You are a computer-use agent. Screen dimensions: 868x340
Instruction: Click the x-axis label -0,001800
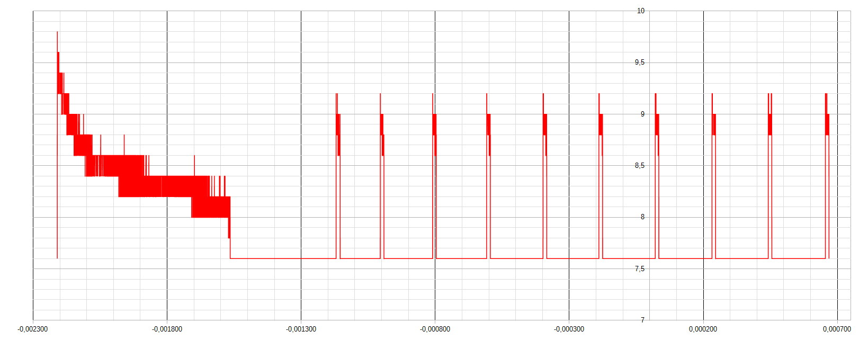click(167, 329)
